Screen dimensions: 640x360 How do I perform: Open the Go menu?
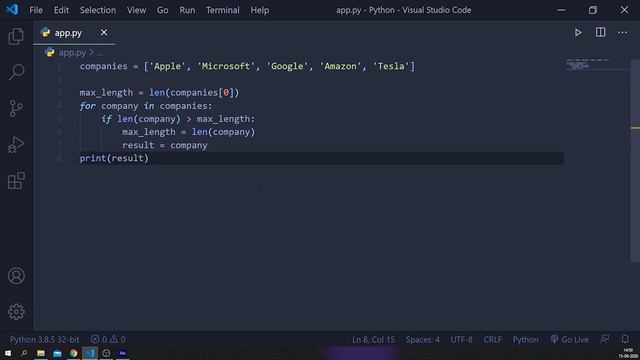[162, 10]
